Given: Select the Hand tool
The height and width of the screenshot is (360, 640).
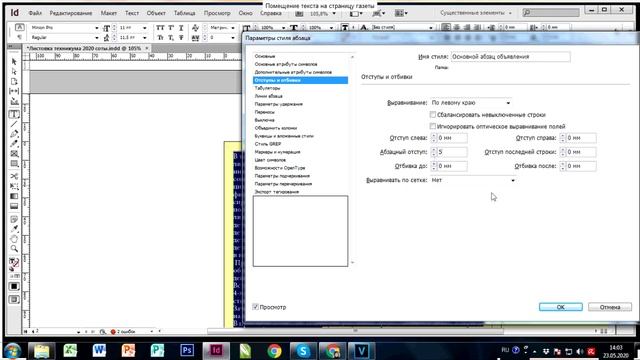Looking at the screenshot, I should tap(14, 239).
